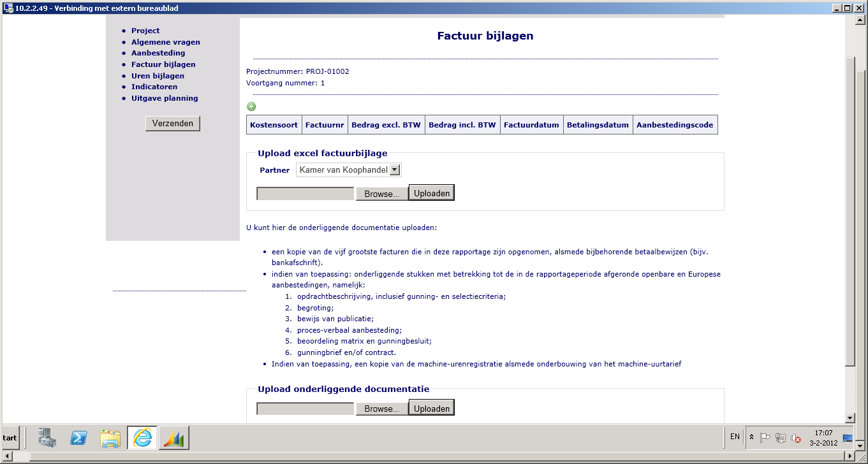Click the Kostensoort column header
This screenshot has width=868, height=464.
[x=274, y=125]
